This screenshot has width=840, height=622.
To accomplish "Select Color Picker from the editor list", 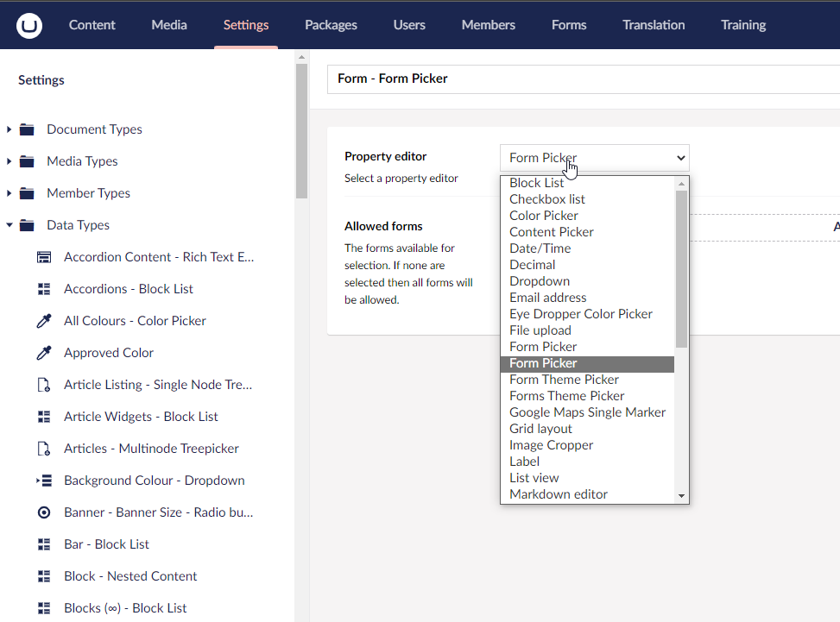I will click(x=543, y=215).
